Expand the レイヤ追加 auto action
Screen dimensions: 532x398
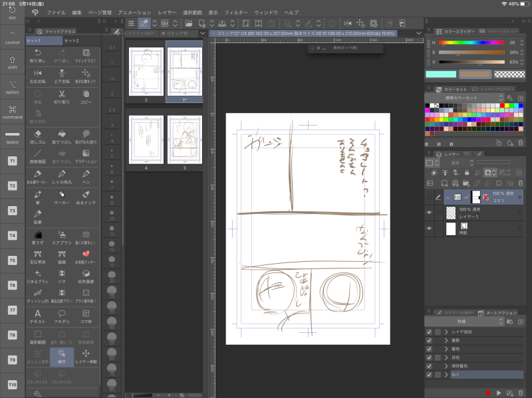click(x=446, y=332)
